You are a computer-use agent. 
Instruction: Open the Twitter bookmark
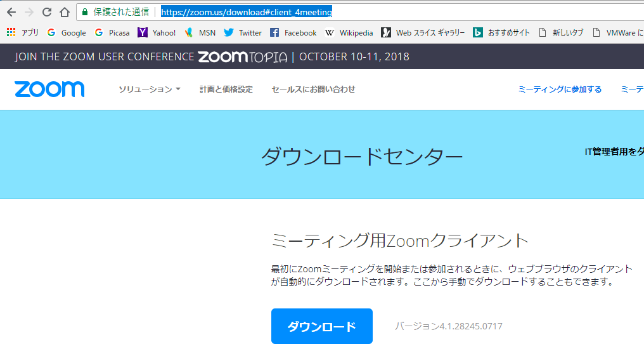coord(243,32)
